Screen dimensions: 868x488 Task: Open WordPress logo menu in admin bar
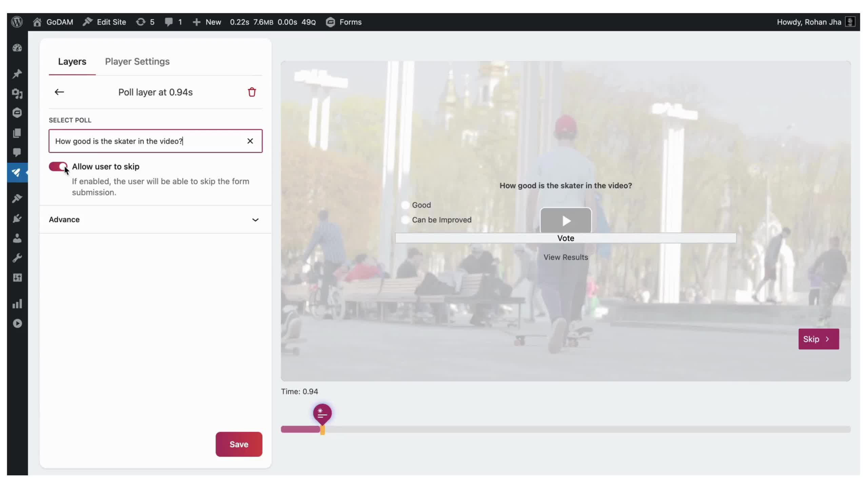(x=17, y=22)
